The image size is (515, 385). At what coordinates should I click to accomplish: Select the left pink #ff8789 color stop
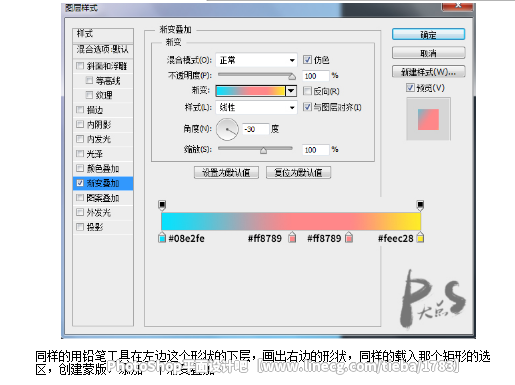coord(292,237)
